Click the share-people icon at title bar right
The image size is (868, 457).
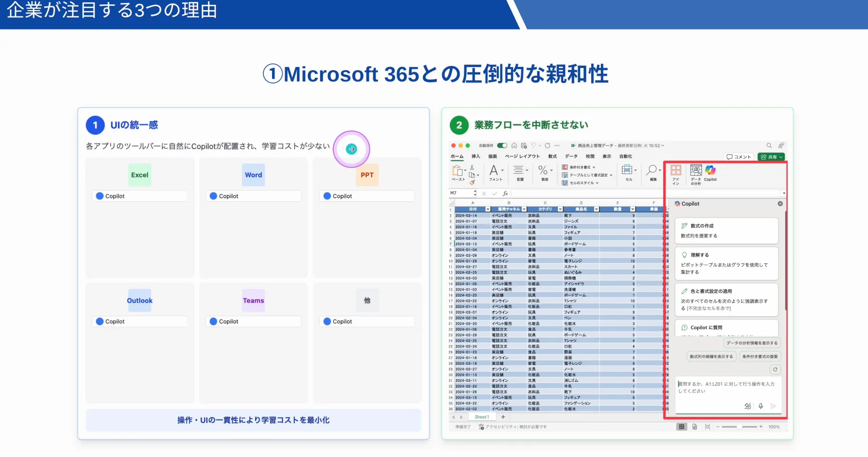[x=781, y=145]
